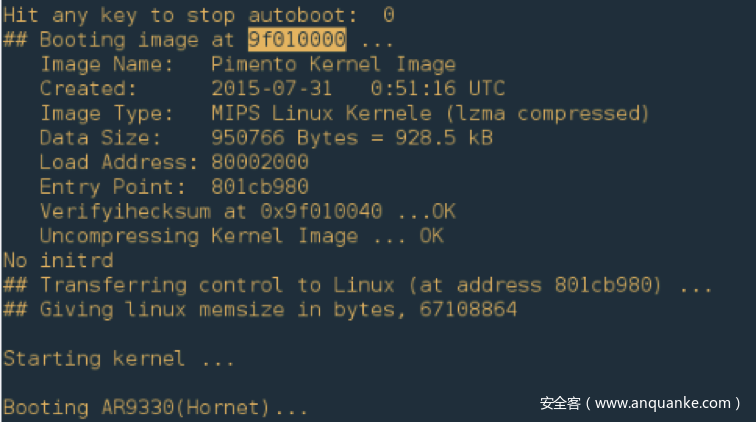Click the timestamp 0:51:16 UTC
756x422 pixels.
coord(438,88)
